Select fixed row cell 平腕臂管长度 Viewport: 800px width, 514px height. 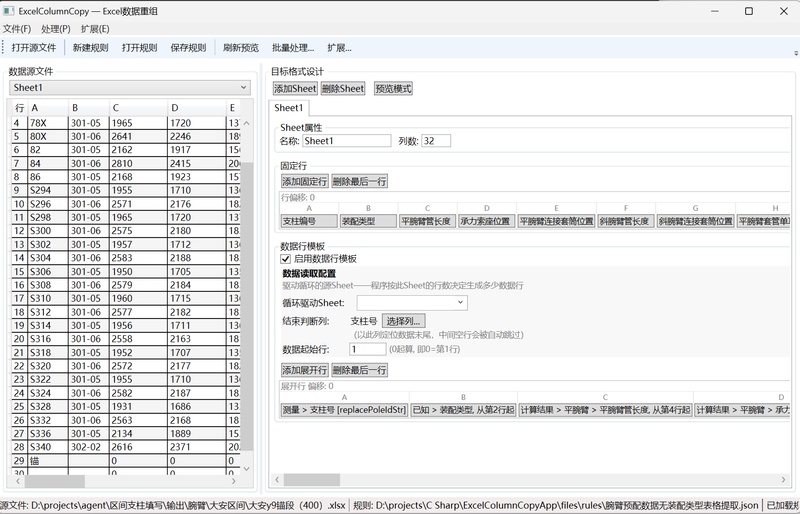428,221
